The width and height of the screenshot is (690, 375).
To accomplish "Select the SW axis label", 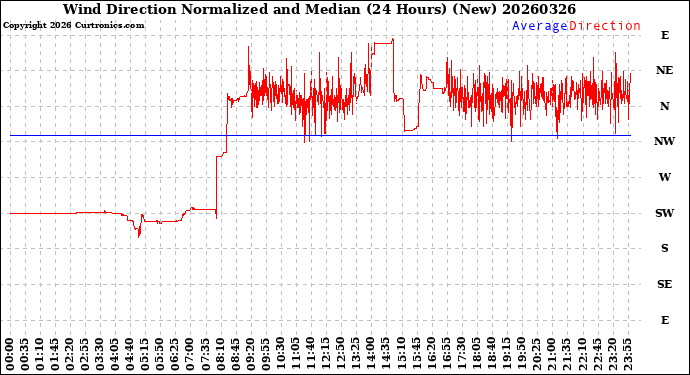I will point(664,213).
